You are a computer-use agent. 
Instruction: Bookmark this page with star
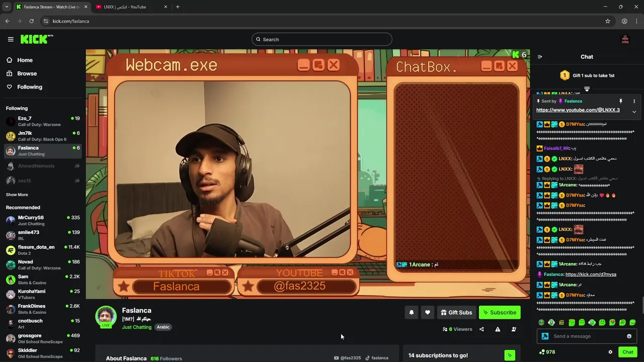(x=608, y=21)
